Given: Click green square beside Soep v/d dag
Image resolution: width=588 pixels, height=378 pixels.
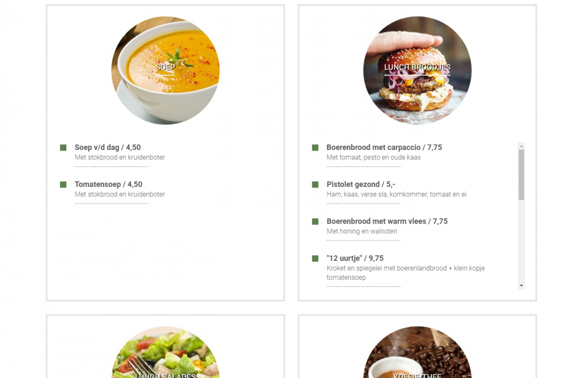Looking at the screenshot, I should [63, 148].
